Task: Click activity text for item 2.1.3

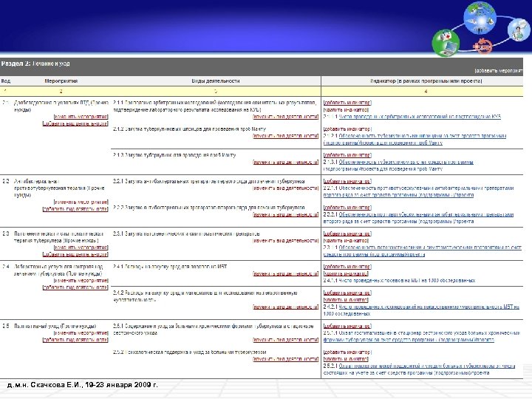Action: (x=174, y=155)
